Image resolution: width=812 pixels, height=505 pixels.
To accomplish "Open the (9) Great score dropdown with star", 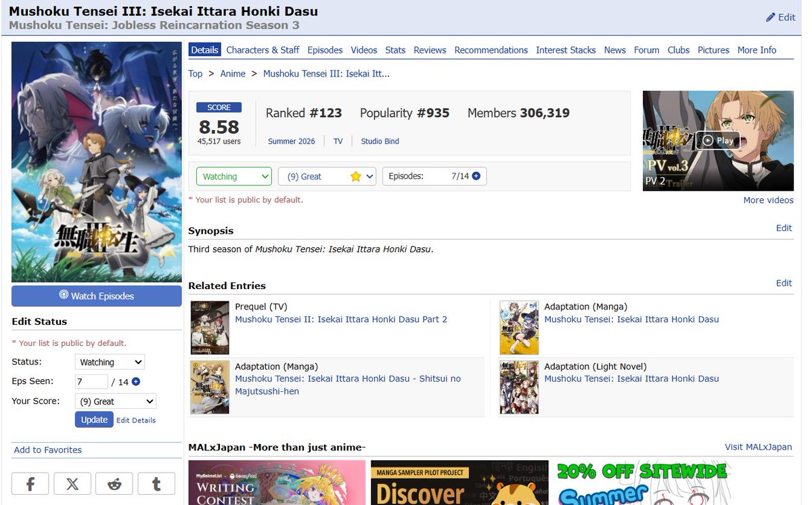I will click(327, 177).
